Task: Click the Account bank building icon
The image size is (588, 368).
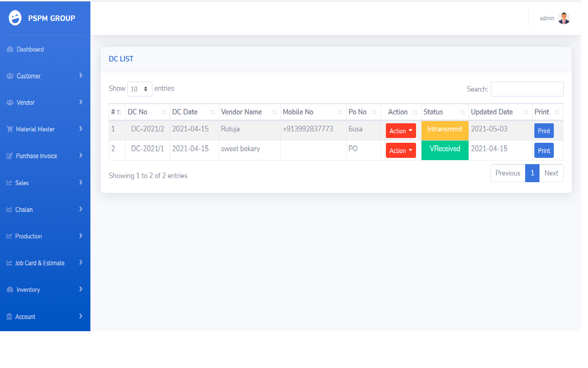Action: click(9, 316)
